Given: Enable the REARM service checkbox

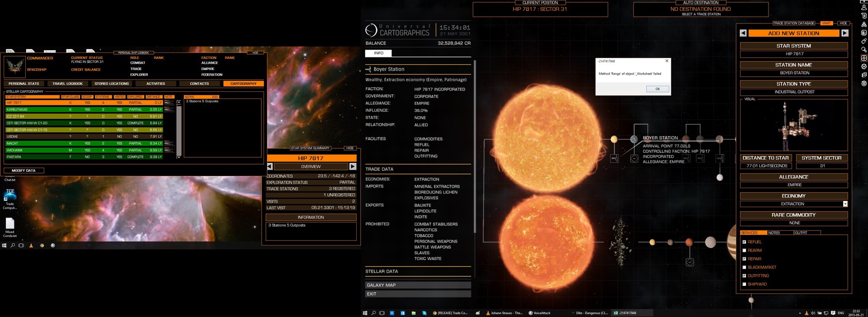Looking at the screenshot, I should pyautogui.click(x=744, y=250).
